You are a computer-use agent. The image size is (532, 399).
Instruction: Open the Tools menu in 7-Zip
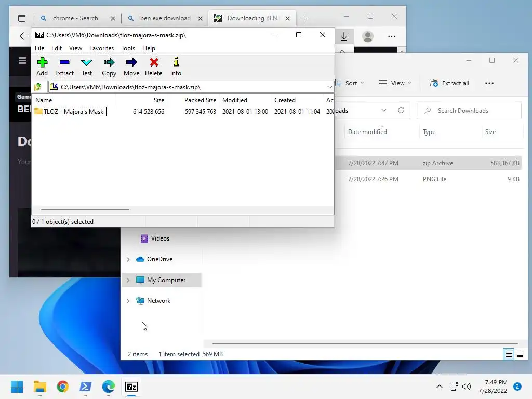(128, 48)
